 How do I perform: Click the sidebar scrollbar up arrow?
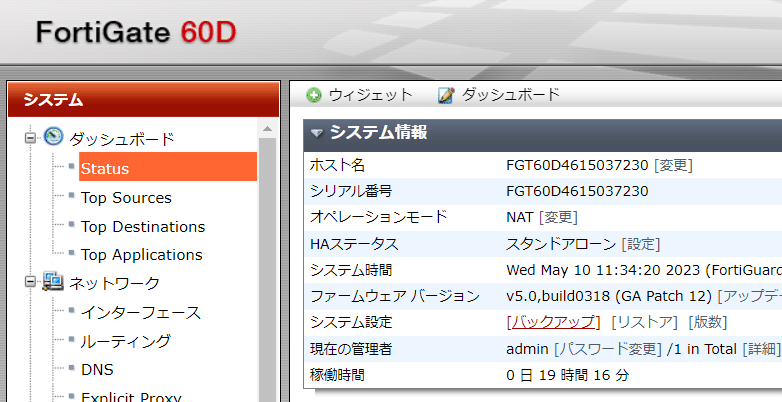[x=267, y=129]
